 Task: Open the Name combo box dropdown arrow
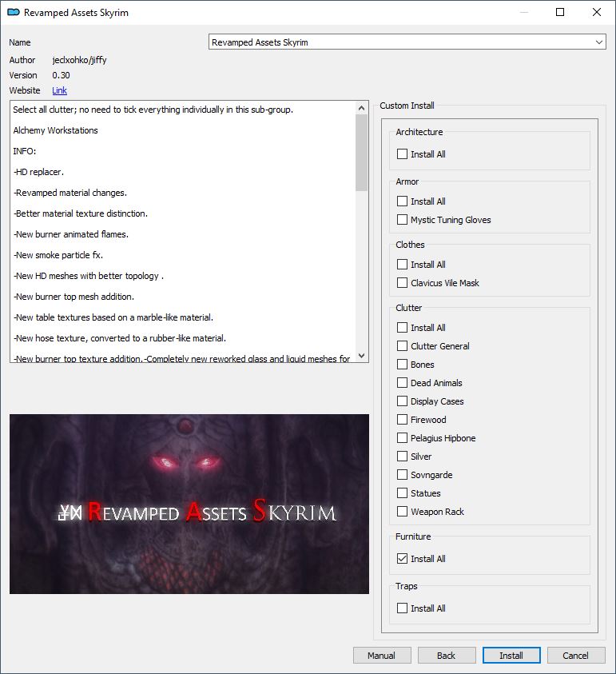click(598, 42)
